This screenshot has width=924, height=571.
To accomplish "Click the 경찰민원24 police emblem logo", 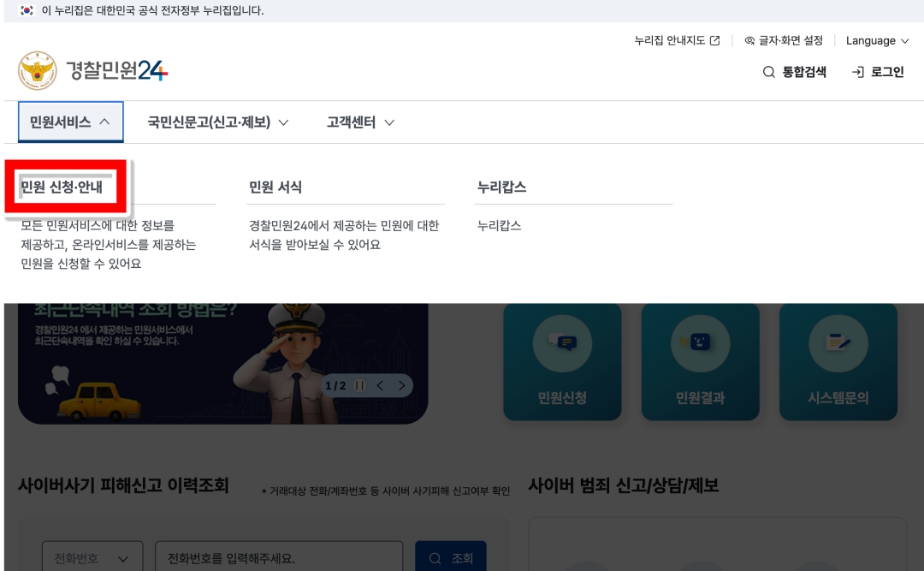I will (37, 71).
